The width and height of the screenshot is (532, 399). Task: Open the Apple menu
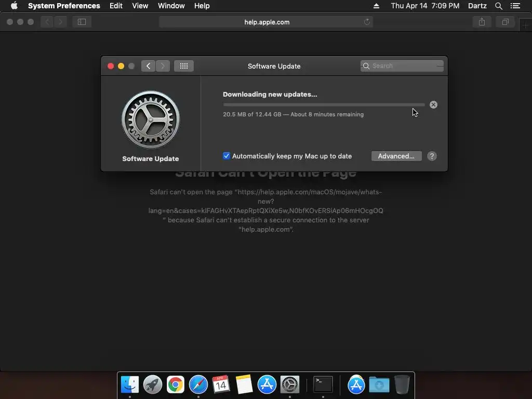click(x=14, y=6)
